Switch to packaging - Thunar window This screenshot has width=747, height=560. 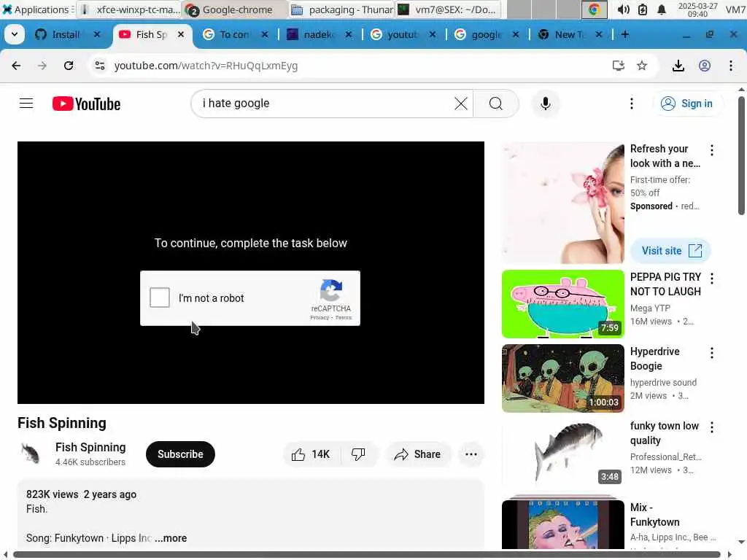[342, 9]
